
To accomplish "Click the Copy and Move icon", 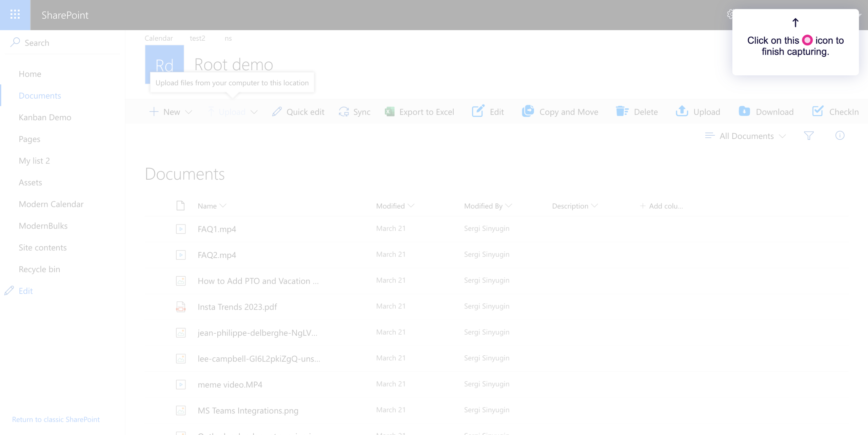I will [x=528, y=111].
